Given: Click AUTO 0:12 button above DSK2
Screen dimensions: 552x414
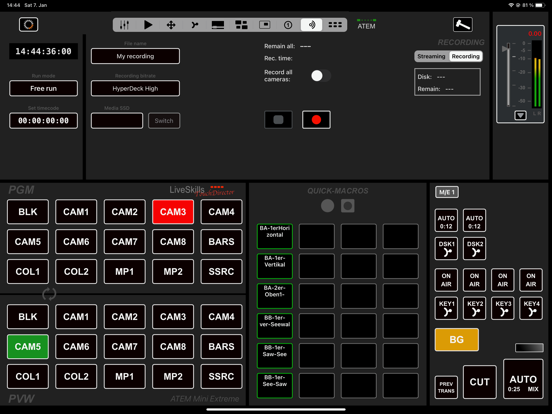Looking at the screenshot, I should click(475, 220).
